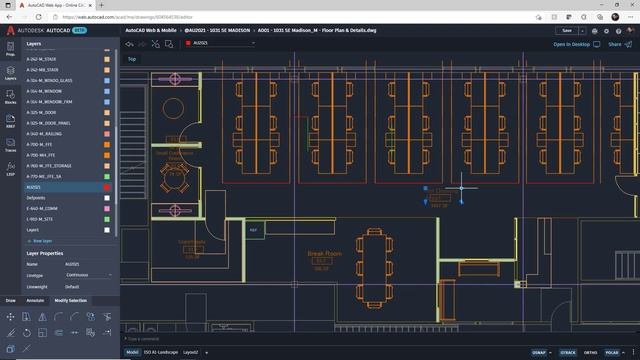Select the Erase tool icon
Image resolution: width=640 pixels, height=360 pixels.
(x=10, y=333)
